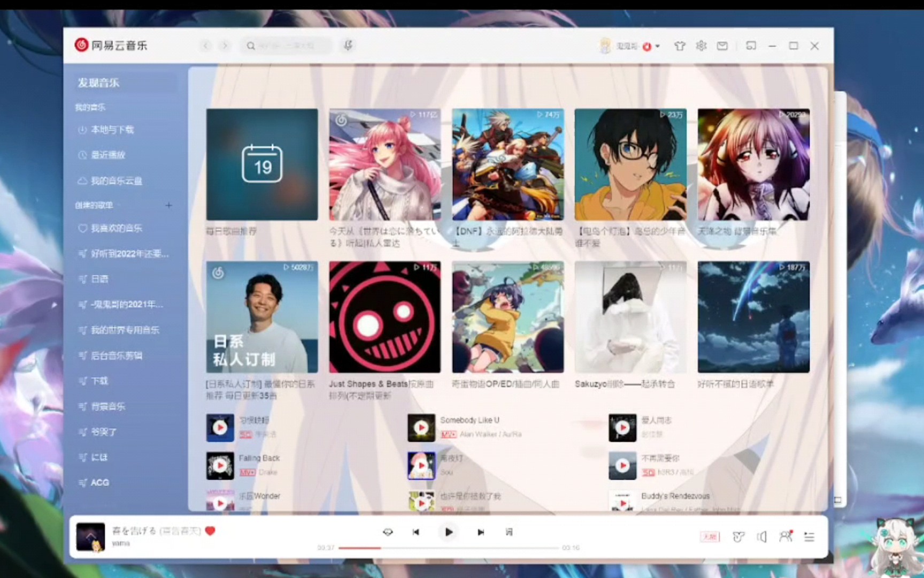Open the play queue list icon

(810, 537)
